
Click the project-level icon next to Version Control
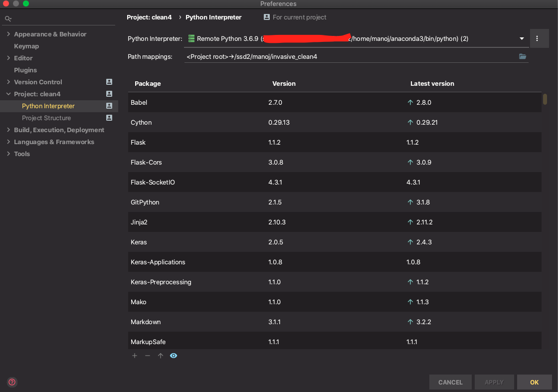pyautogui.click(x=109, y=82)
